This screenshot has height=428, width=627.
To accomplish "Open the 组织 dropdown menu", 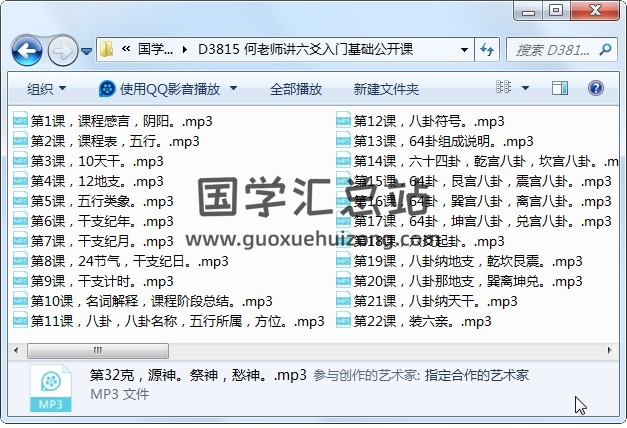I will [x=46, y=89].
